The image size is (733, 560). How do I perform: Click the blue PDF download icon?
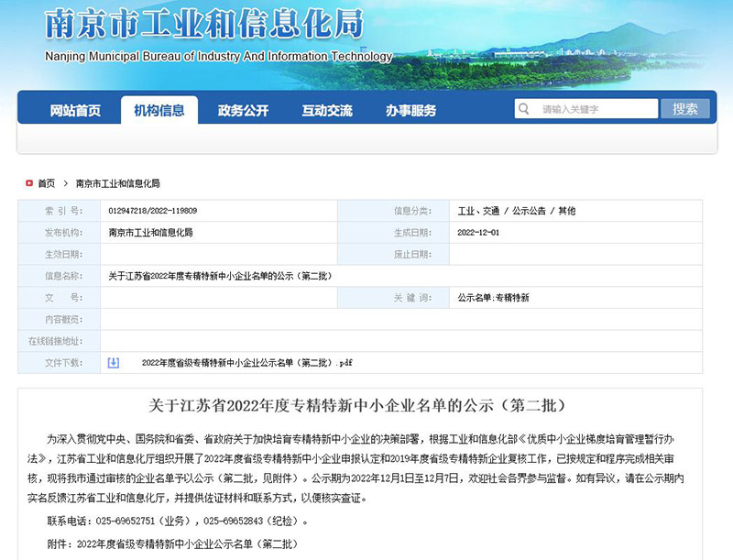coord(114,363)
